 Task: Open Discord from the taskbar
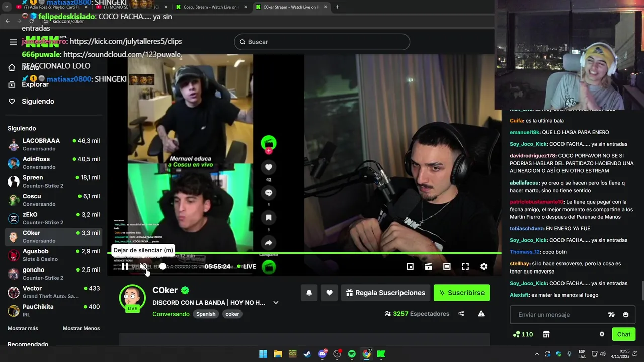tap(323, 354)
